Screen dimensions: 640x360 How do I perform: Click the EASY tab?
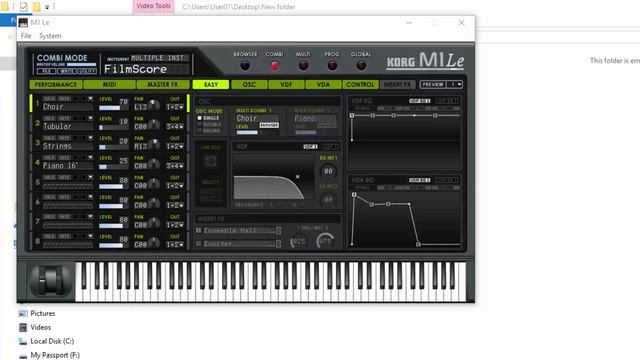(x=211, y=84)
